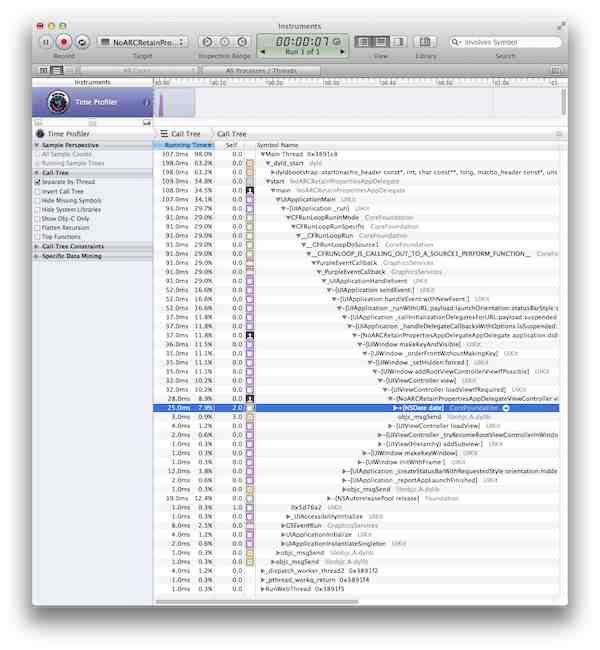Sort by the Self column header

(x=231, y=145)
